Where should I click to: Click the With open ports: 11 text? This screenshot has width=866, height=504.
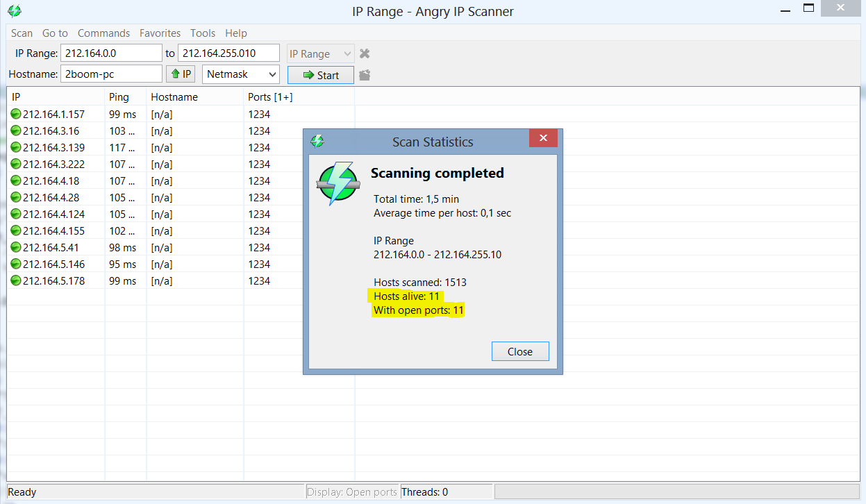(x=419, y=310)
